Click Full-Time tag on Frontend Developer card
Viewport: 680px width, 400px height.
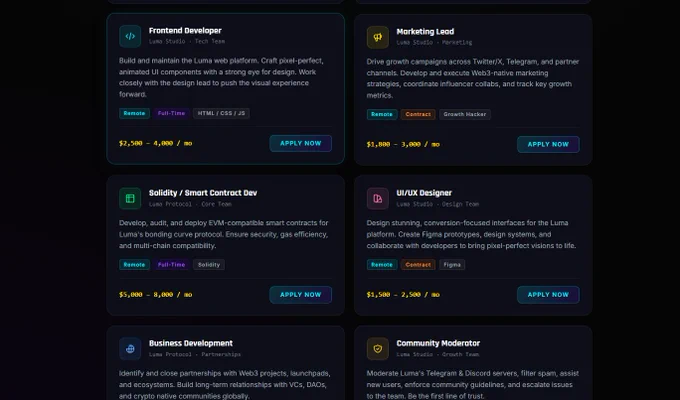[x=172, y=113]
